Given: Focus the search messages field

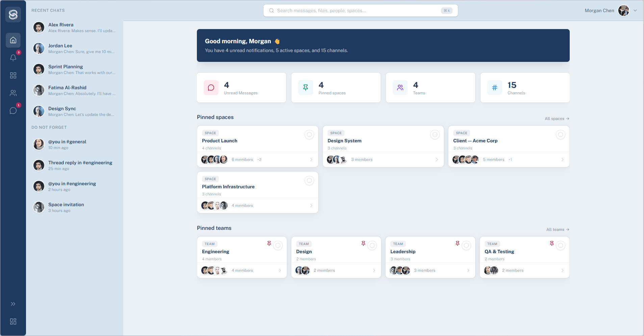Looking at the screenshot, I should tap(361, 10).
